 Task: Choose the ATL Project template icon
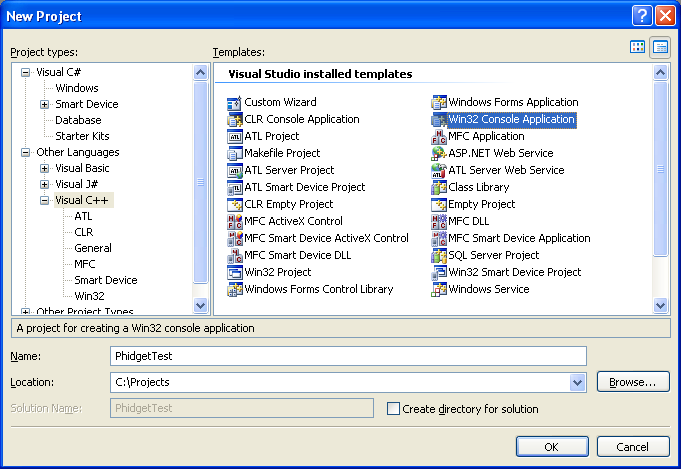[235, 137]
